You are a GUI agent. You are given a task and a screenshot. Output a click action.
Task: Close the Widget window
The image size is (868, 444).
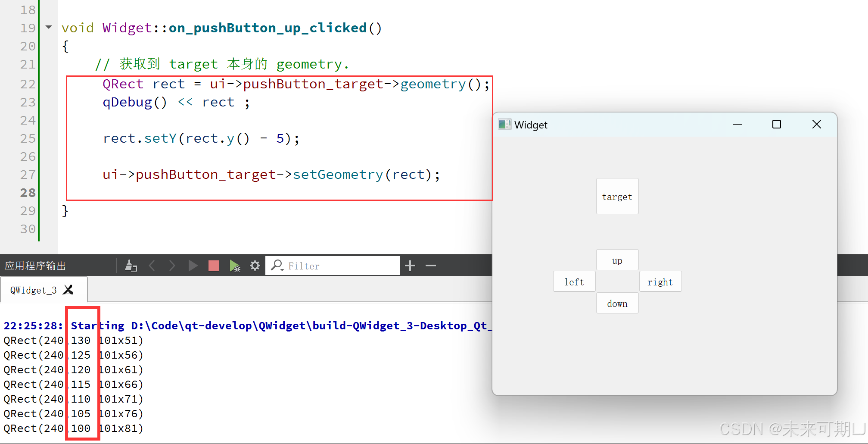(x=816, y=124)
